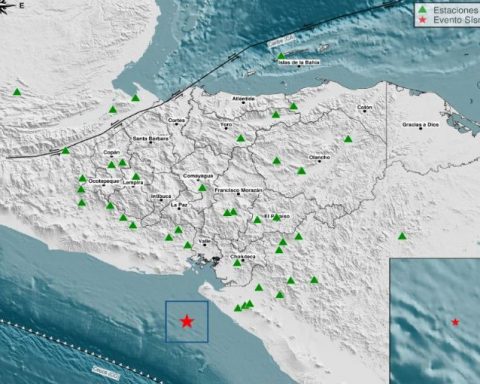This screenshot has width=480, height=384.
Task: Select the green triangle icon in the legend
Action: [423, 9]
